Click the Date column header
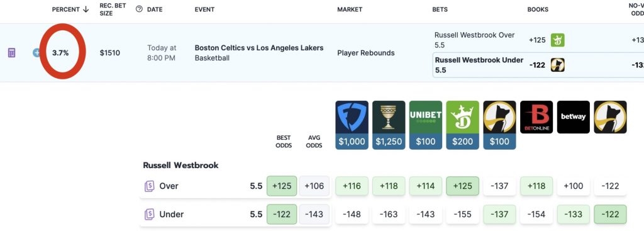This screenshot has height=231, width=644. pyautogui.click(x=155, y=9)
